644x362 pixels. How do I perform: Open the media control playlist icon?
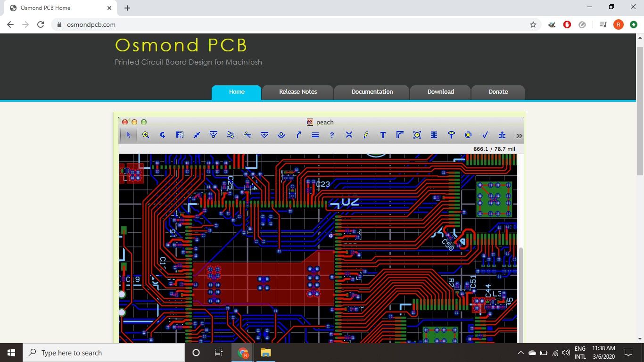click(x=603, y=25)
